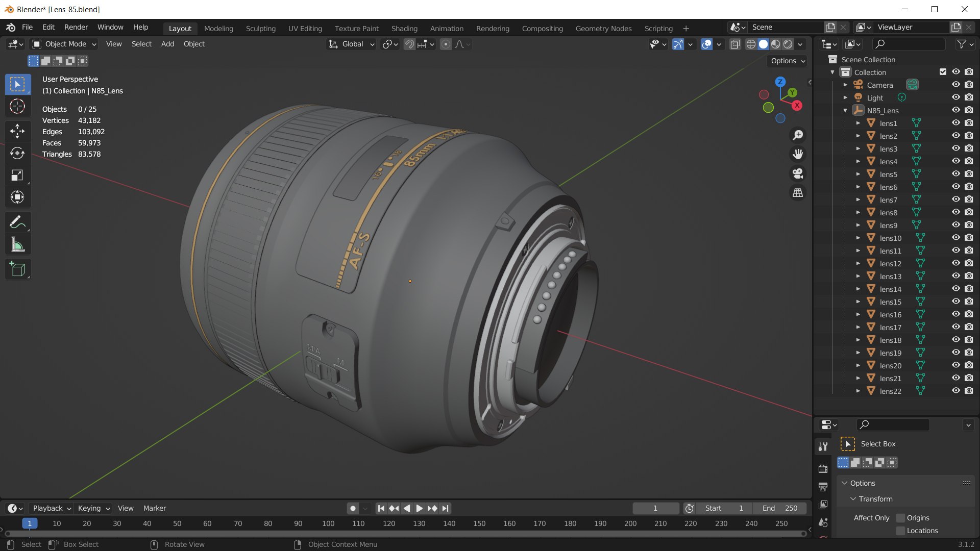Open the Render menu
980x551 pixels.
76,28
